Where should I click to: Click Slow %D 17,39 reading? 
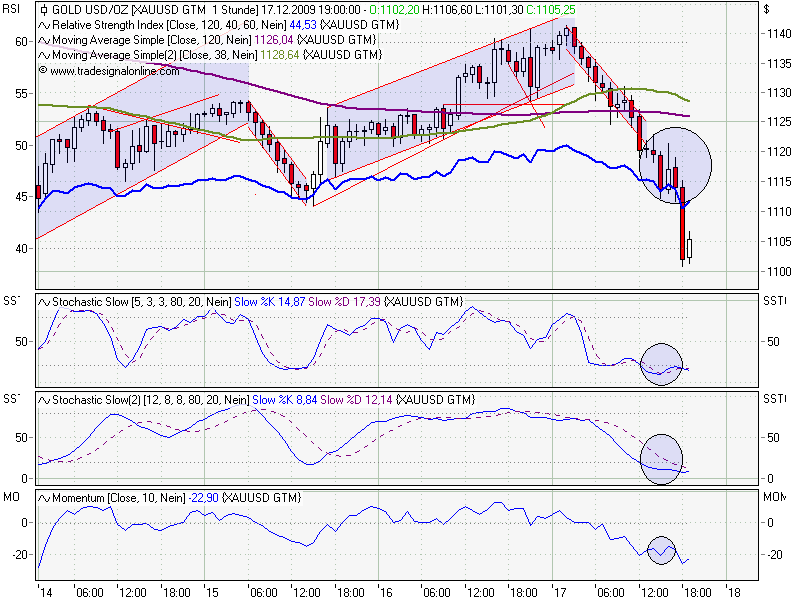pyautogui.click(x=344, y=302)
